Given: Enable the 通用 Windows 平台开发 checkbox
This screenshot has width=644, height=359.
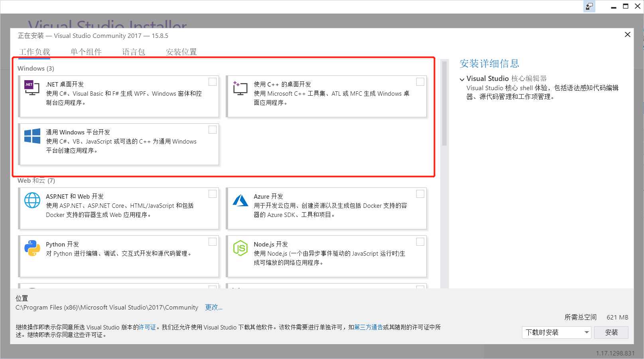Looking at the screenshot, I should [x=213, y=130].
